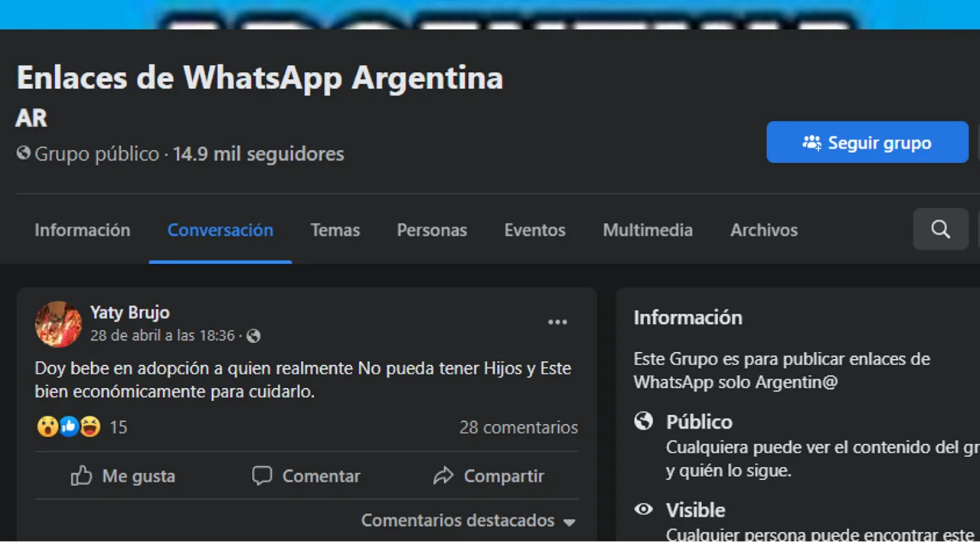Click the globe privacy icon beside post date
The height and width of the screenshot is (542, 980).
pyautogui.click(x=253, y=336)
